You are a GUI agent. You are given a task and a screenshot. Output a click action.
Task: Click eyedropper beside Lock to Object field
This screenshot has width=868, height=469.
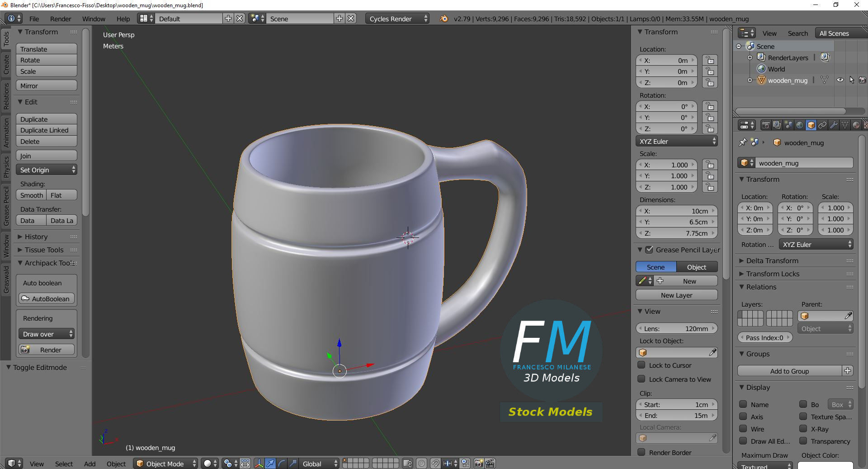712,352
